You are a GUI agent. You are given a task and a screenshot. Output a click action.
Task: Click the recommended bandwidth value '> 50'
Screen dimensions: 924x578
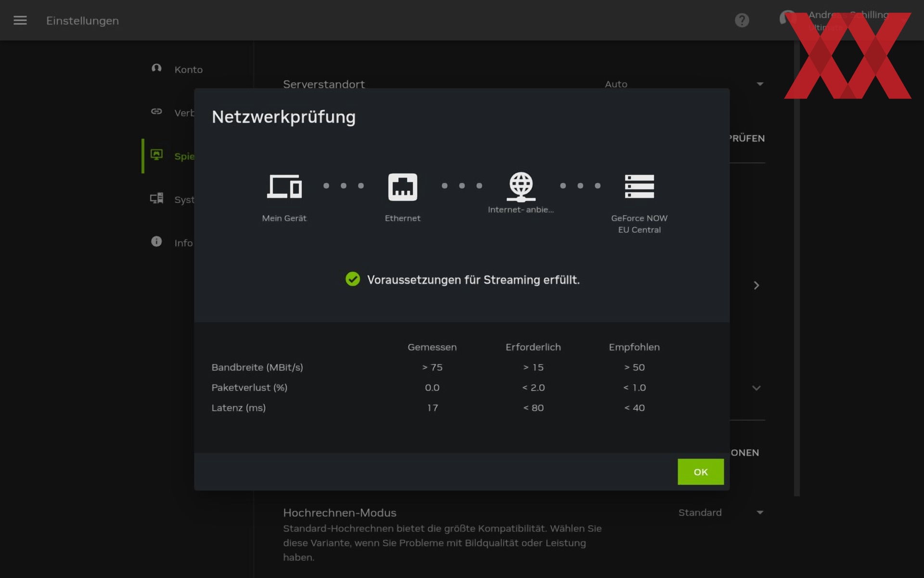point(634,367)
